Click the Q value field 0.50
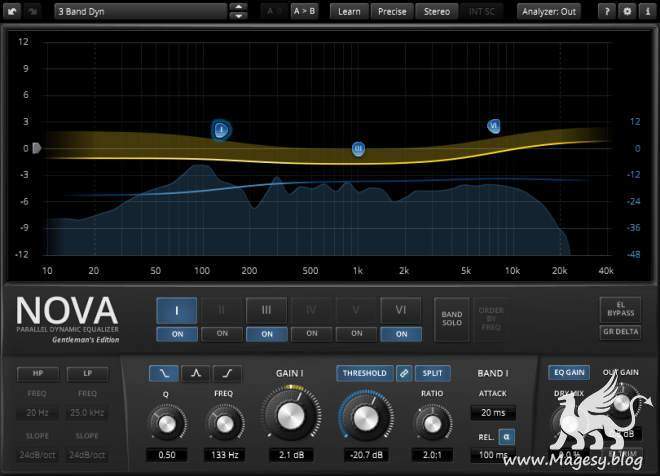660x476 pixels. [x=167, y=455]
